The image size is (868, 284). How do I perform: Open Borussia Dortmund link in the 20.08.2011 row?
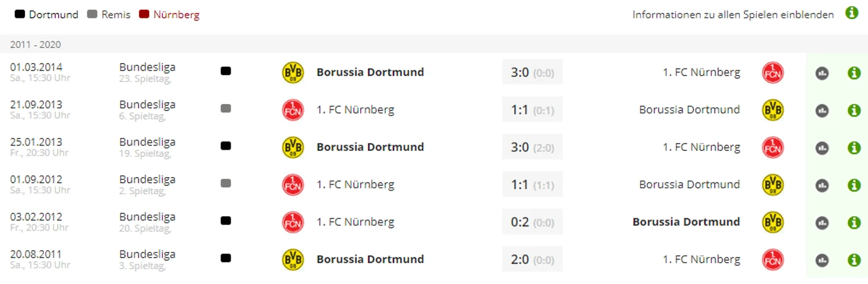point(370,259)
